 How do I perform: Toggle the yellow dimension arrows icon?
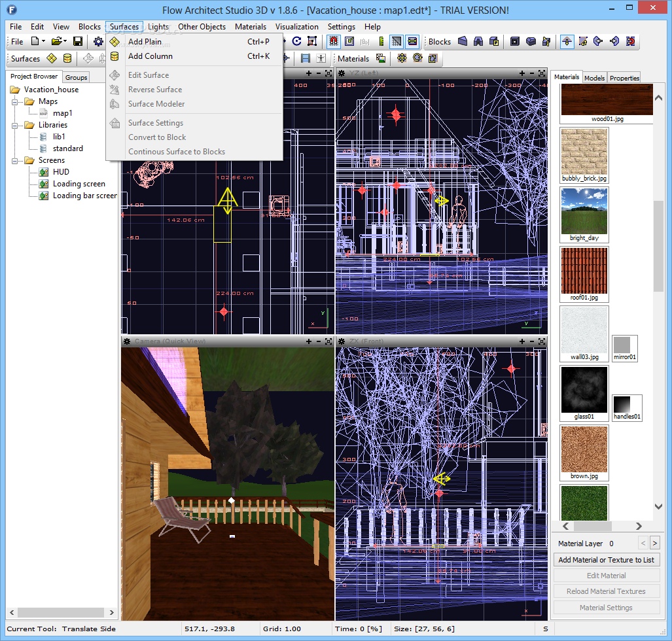coord(412,41)
